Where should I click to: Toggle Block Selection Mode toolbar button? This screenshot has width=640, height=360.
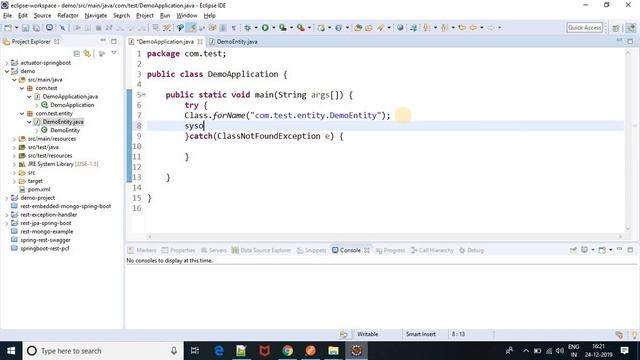223,28
